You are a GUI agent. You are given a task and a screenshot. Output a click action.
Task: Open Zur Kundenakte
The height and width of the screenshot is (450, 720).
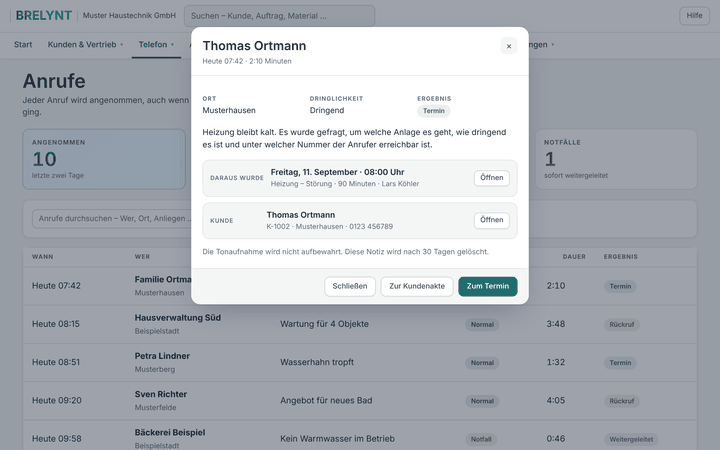417,286
